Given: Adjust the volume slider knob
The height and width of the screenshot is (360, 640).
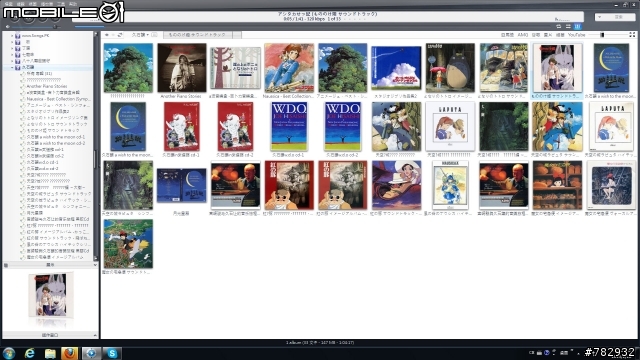Looking at the screenshot, I should pos(55,27).
